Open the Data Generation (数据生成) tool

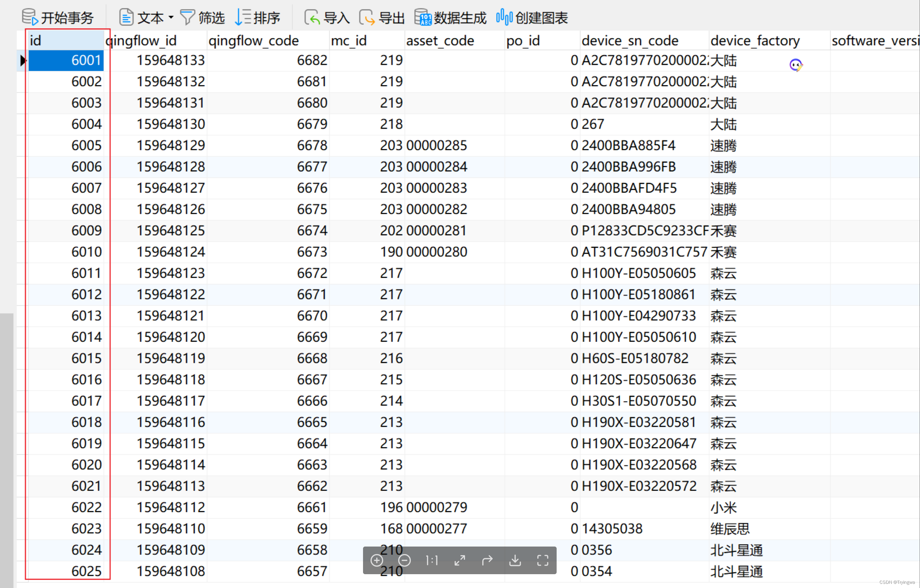click(423, 17)
